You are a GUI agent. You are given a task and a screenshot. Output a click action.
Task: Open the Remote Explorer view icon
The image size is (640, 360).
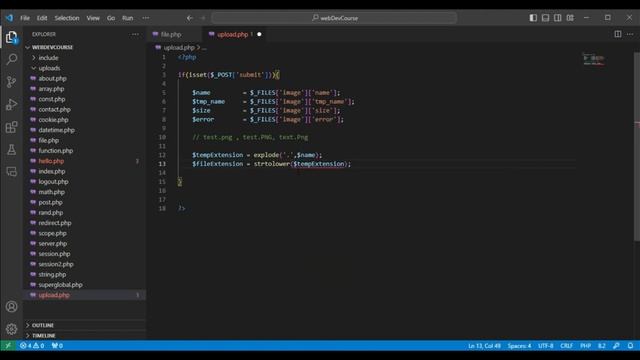click(11, 171)
